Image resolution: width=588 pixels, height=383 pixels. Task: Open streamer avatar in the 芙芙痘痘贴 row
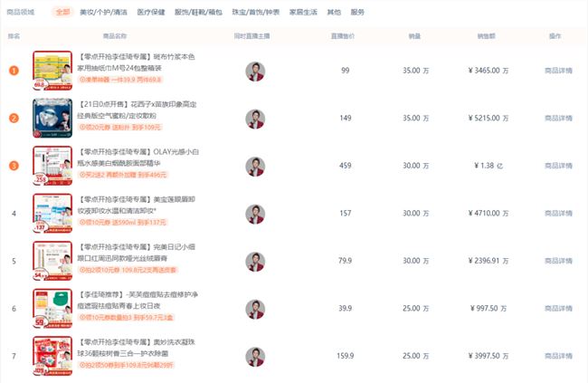[255, 309]
